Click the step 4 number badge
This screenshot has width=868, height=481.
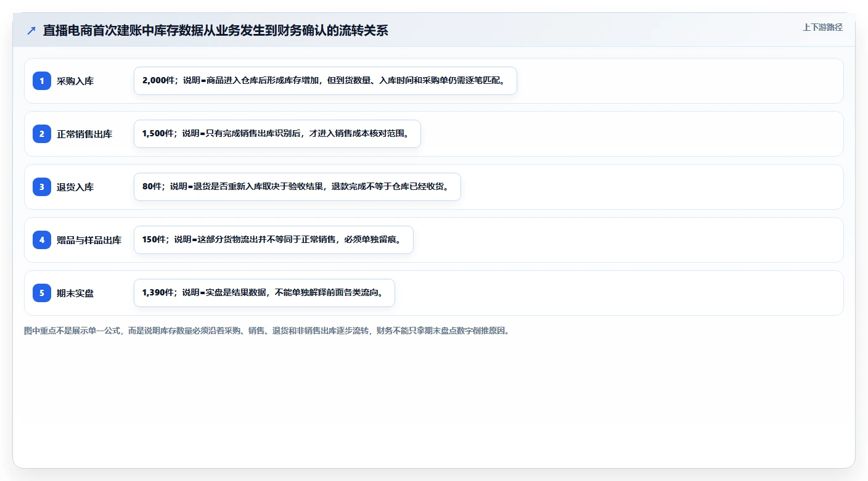coord(42,240)
